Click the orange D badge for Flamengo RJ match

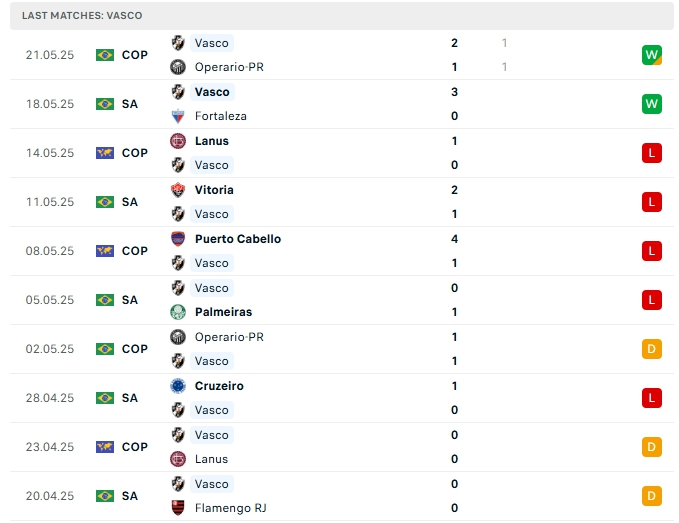tap(652, 496)
